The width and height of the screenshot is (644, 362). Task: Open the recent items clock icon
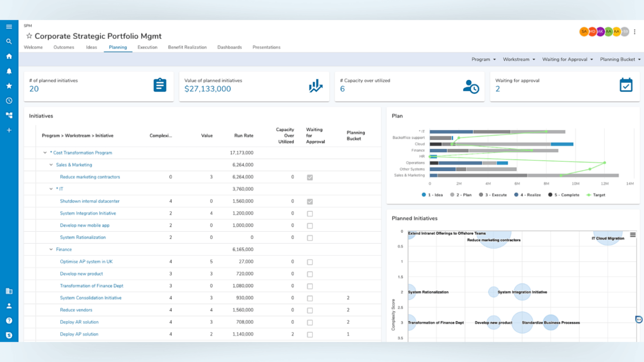9,101
